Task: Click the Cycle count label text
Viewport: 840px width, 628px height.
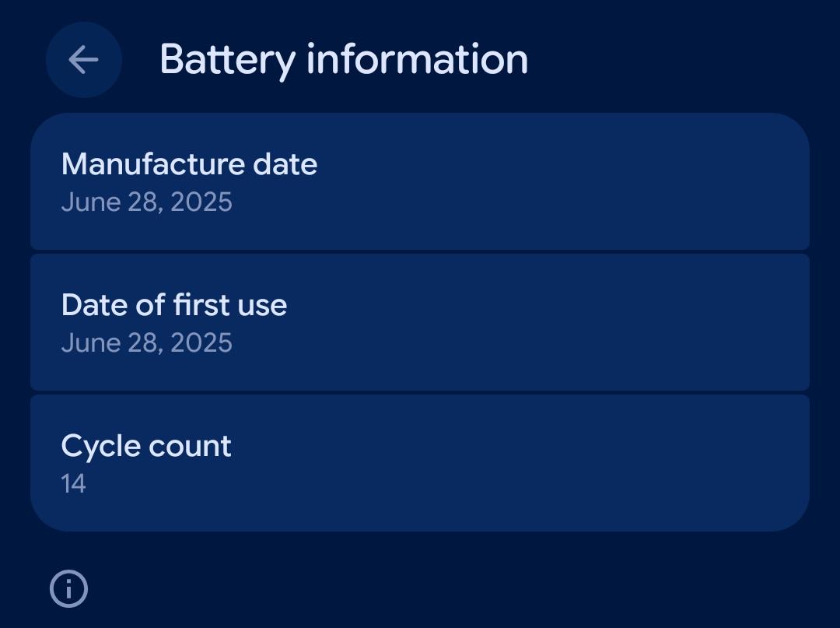Action: pyautogui.click(x=146, y=447)
